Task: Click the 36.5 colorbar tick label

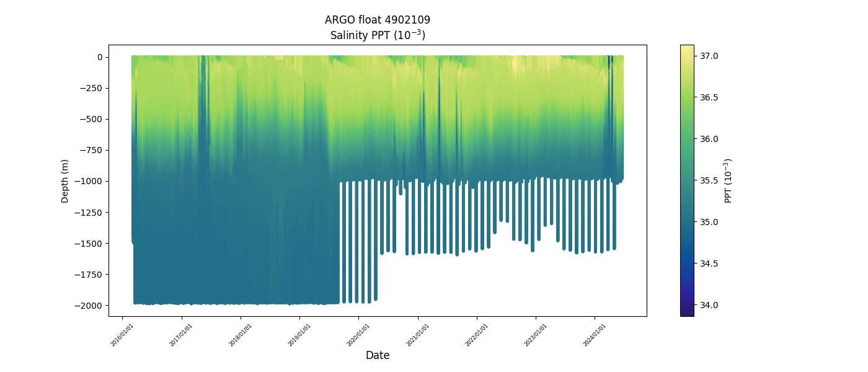Action: tap(709, 97)
